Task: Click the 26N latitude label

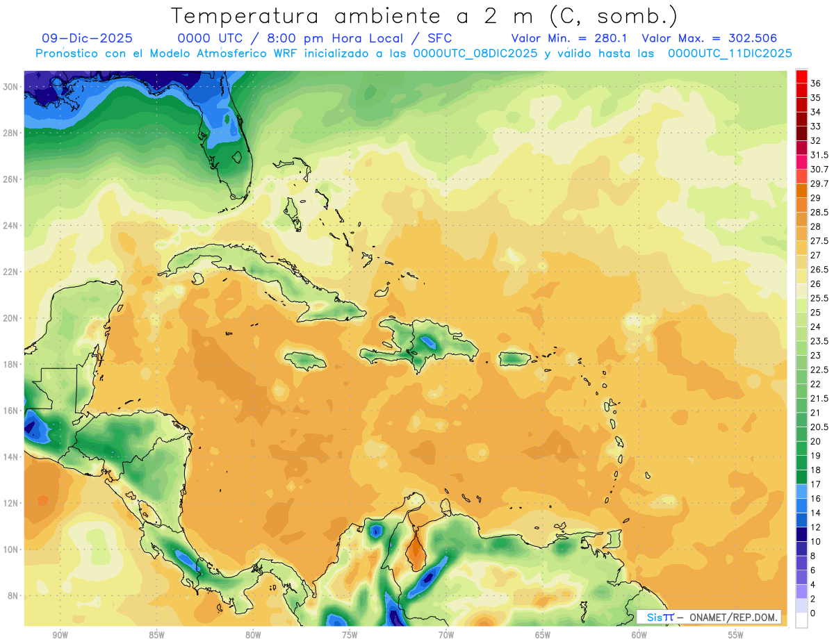Action: coord(10,179)
